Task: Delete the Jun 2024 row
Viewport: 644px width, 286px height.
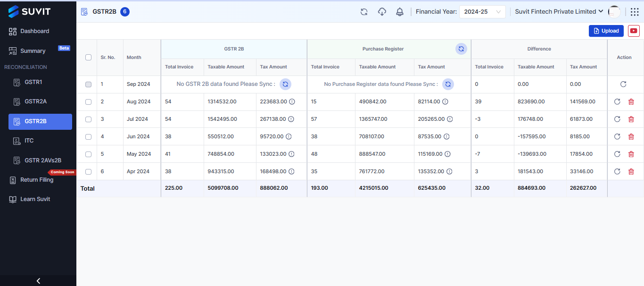Action: (x=631, y=136)
